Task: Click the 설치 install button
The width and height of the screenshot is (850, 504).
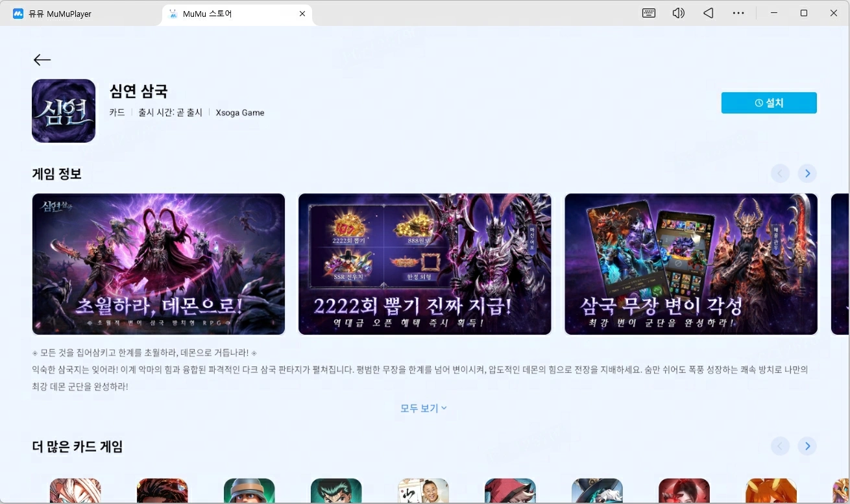Action: click(769, 103)
